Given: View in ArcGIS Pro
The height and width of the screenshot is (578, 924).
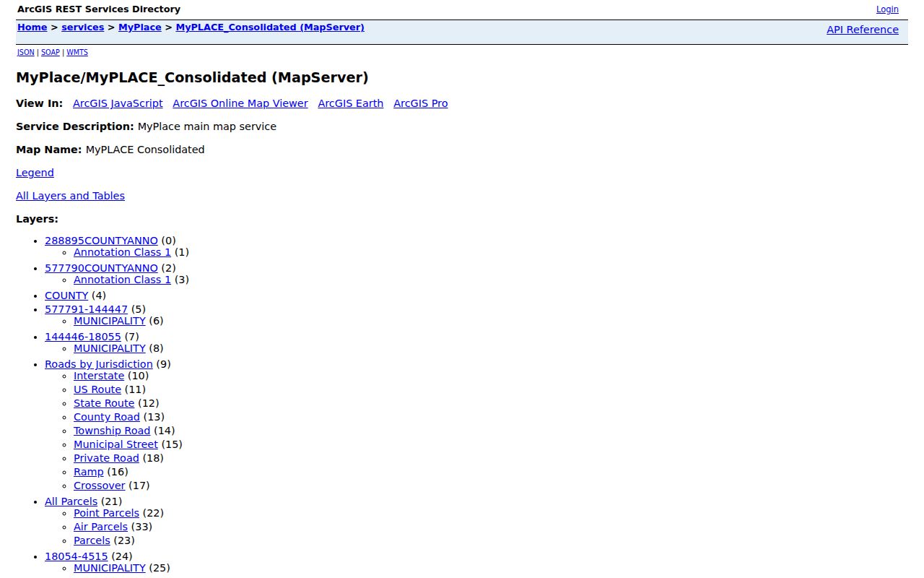Looking at the screenshot, I should click(421, 103).
